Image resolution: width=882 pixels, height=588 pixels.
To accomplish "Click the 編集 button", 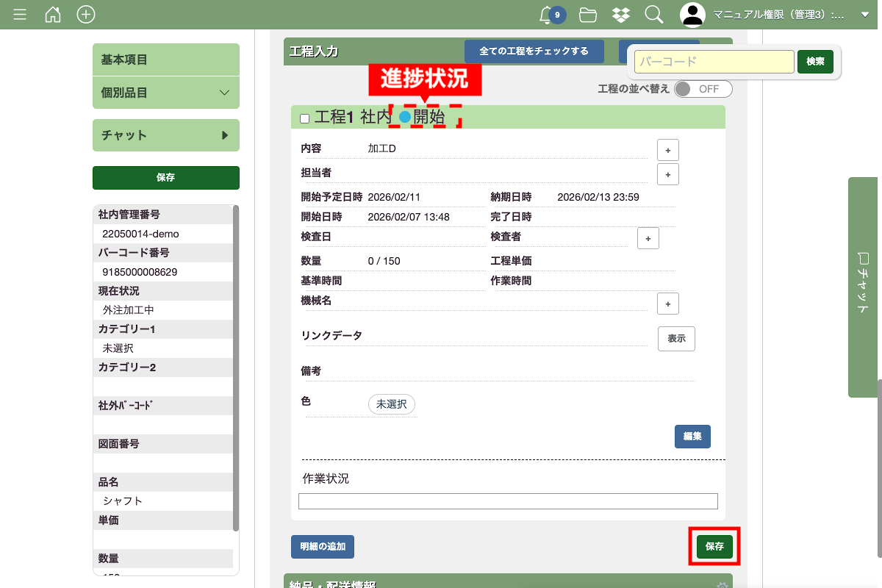I will 692,437.
